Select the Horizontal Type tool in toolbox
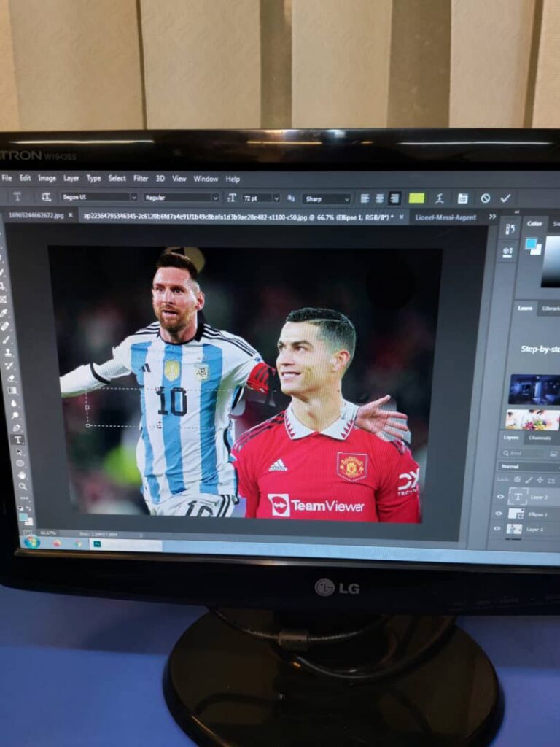This screenshot has height=747, width=560. pyautogui.click(x=18, y=439)
